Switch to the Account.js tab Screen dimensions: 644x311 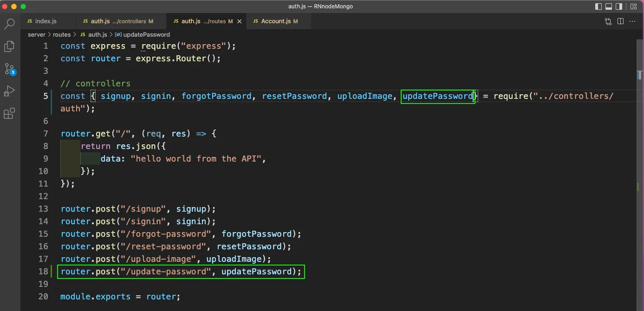(279, 21)
